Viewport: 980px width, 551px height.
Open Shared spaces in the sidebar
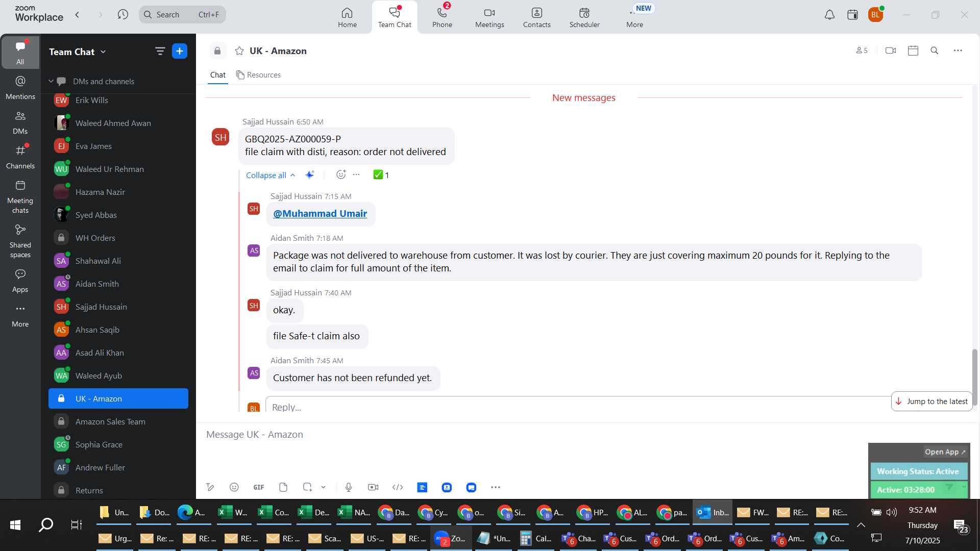tap(20, 241)
